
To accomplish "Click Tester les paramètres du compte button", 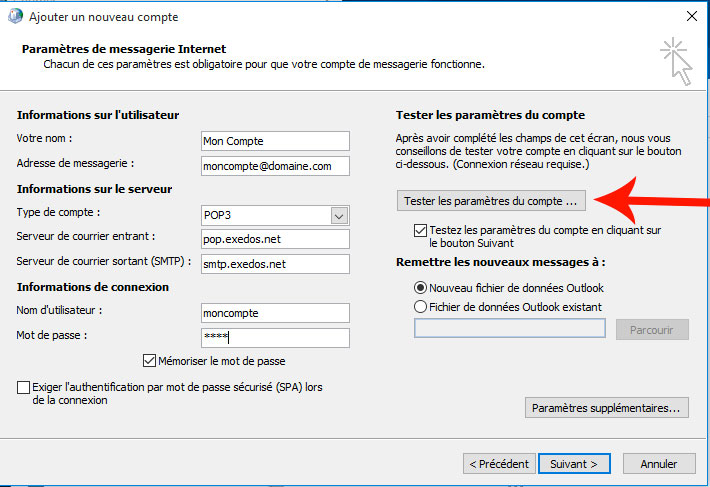I will click(x=491, y=201).
